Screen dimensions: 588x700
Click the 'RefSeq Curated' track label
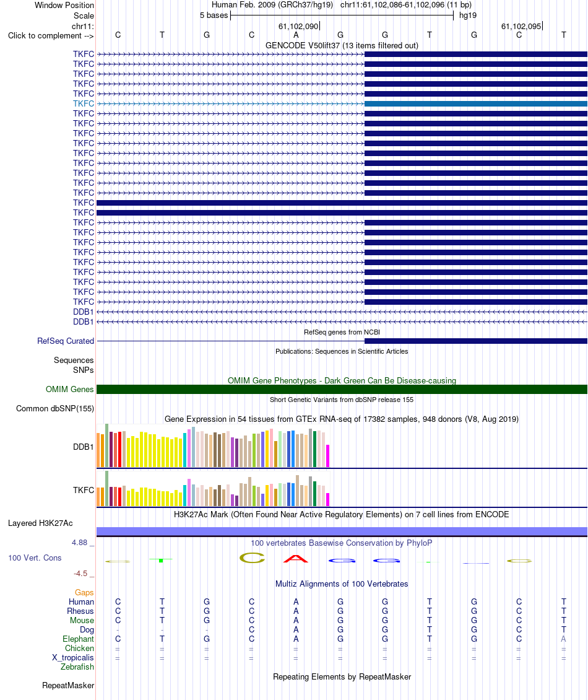click(66, 341)
